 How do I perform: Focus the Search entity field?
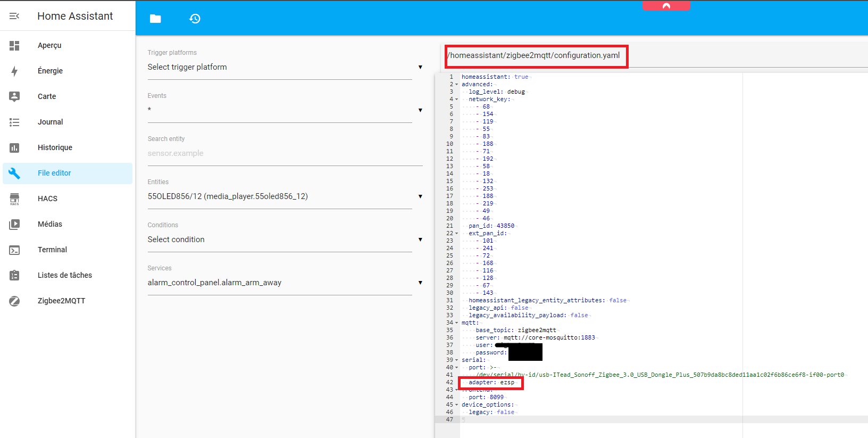(285, 153)
